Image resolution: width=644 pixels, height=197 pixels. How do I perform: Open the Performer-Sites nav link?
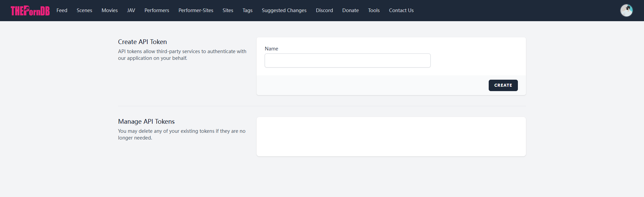point(196,10)
